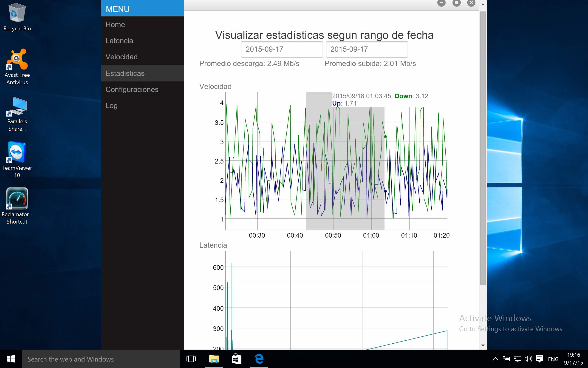Click the MENU header

point(142,9)
